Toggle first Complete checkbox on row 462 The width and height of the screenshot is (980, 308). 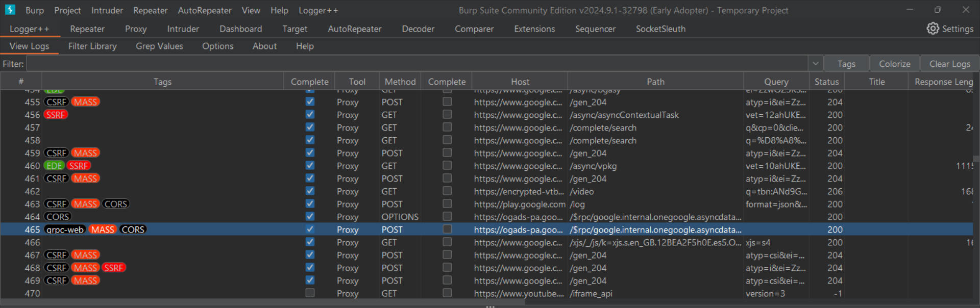[310, 191]
